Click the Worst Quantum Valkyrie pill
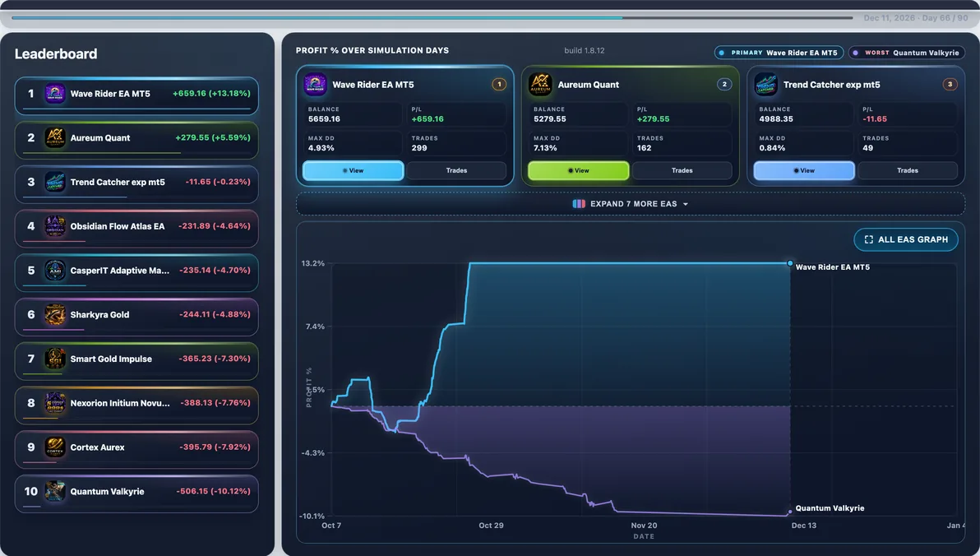This screenshot has height=556, width=980. [x=906, y=53]
